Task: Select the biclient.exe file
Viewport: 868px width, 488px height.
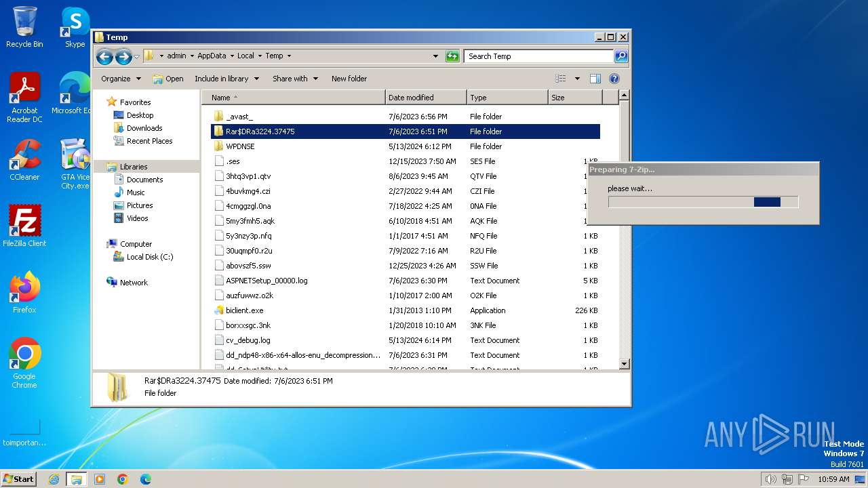Action: pyautogui.click(x=406, y=310)
